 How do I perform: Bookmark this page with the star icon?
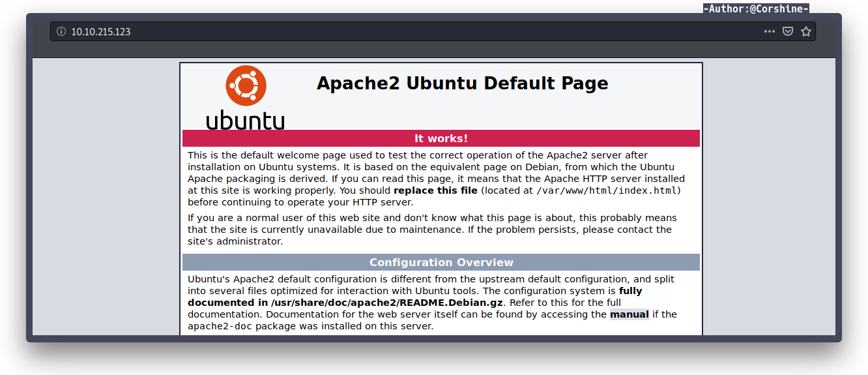806,31
